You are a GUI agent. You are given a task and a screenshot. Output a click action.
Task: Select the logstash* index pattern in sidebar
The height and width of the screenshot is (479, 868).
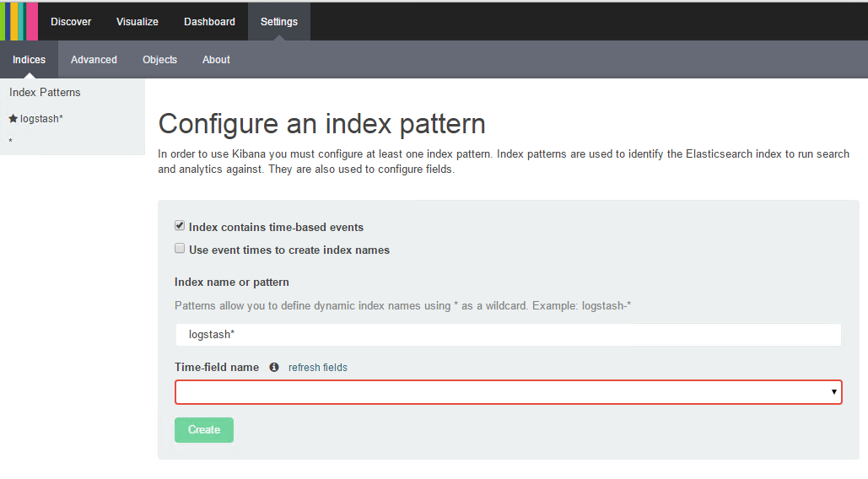pos(41,118)
